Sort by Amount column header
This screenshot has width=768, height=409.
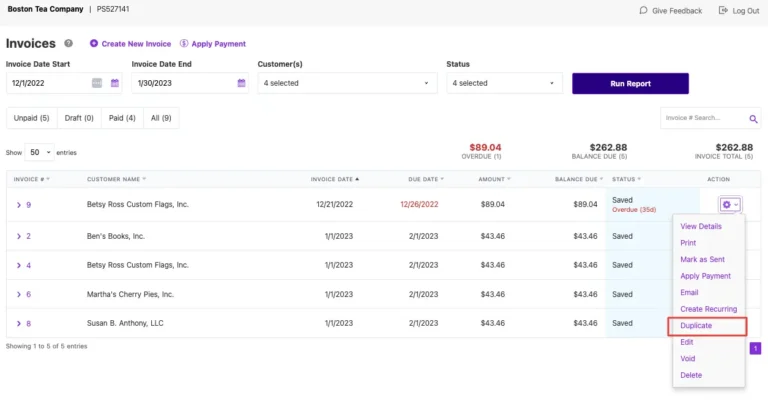click(494, 179)
